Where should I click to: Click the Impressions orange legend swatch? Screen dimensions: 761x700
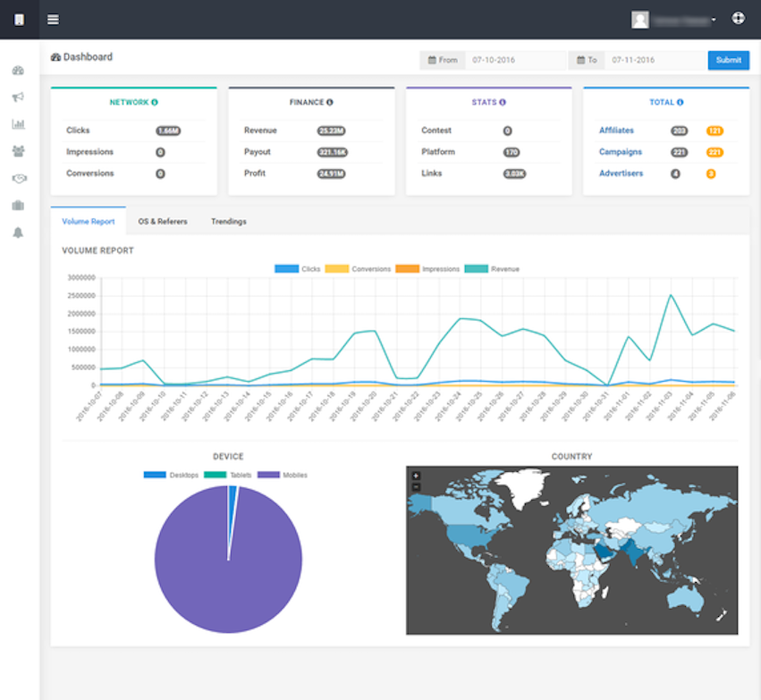click(407, 269)
